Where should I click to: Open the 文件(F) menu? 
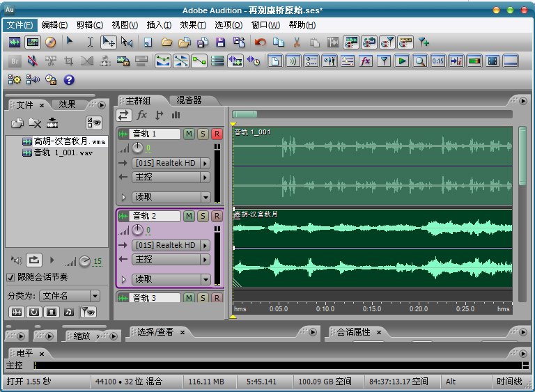tap(20, 25)
